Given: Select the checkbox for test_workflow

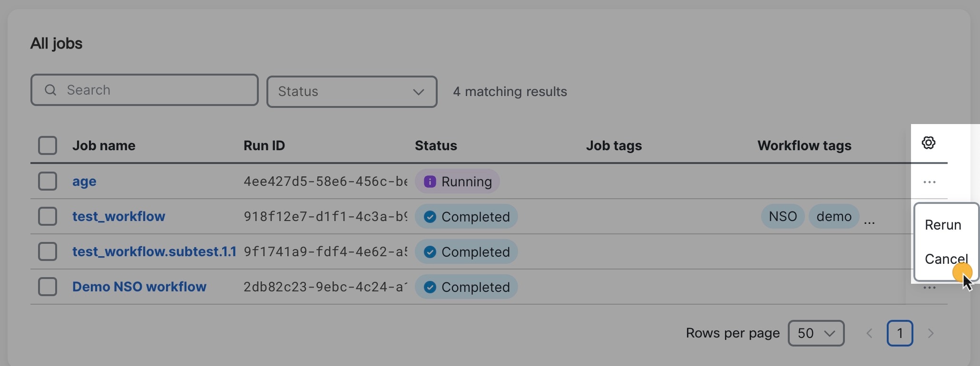Looking at the screenshot, I should click(47, 216).
